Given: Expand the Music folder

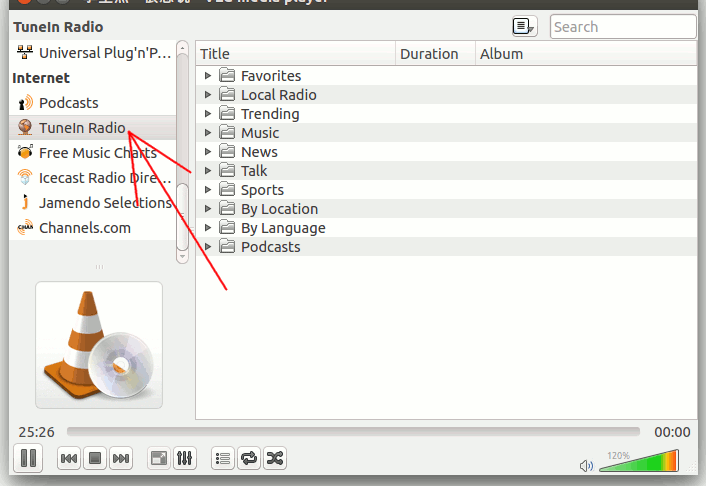Looking at the screenshot, I should coord(208,132).
